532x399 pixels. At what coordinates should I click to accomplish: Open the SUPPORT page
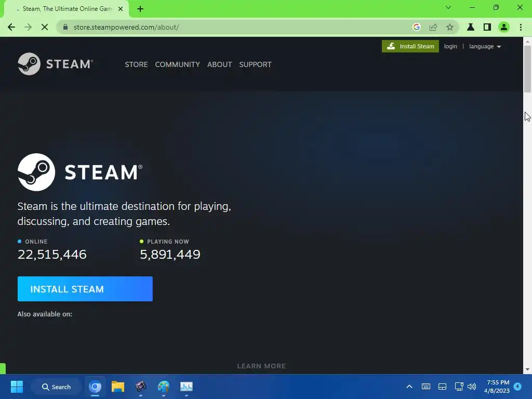pyautogui.click(x=255, y=64)
